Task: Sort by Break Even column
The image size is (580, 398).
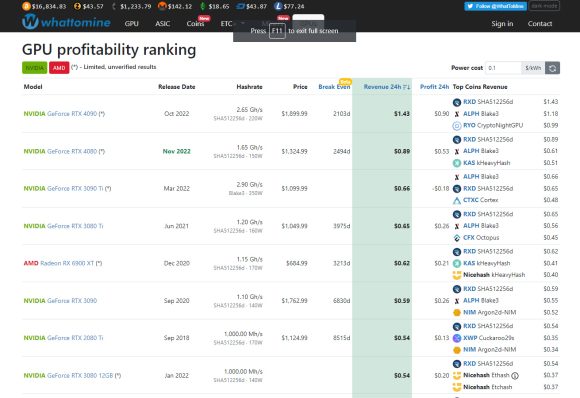Action: pyautogui.click(x=334, y=87)
